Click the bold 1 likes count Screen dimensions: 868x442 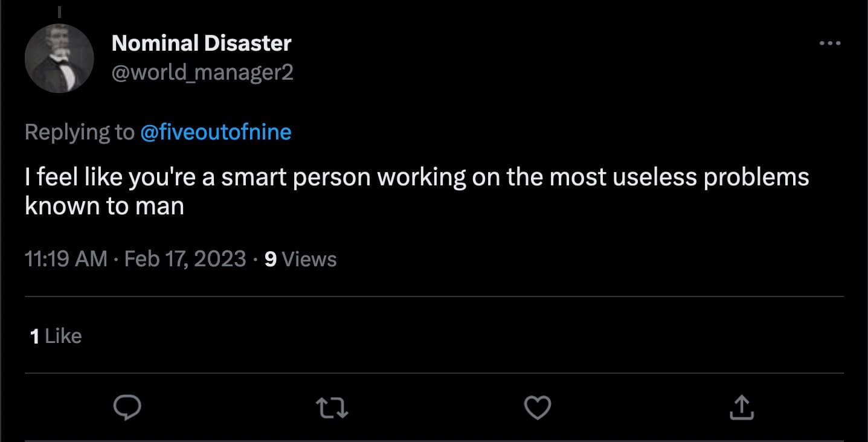35,336
